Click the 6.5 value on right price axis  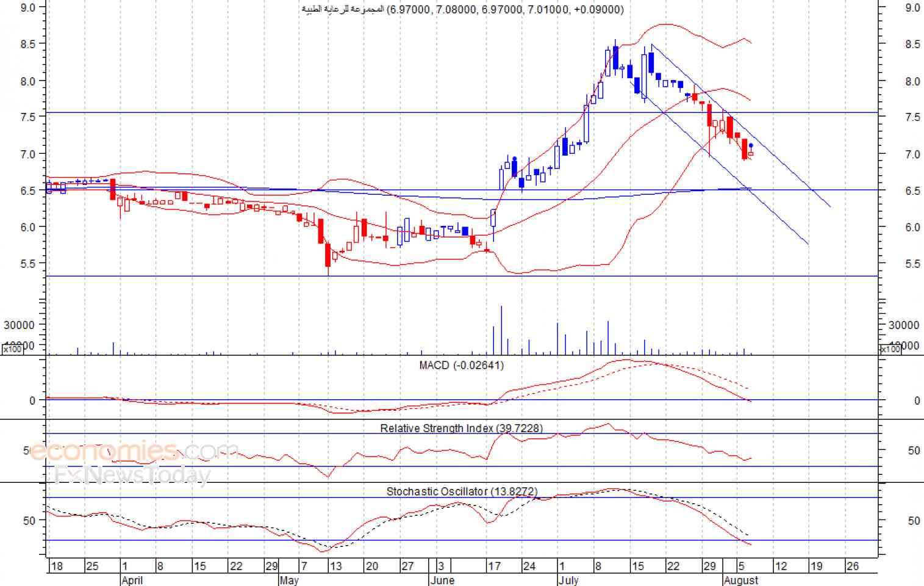point(912,190)
